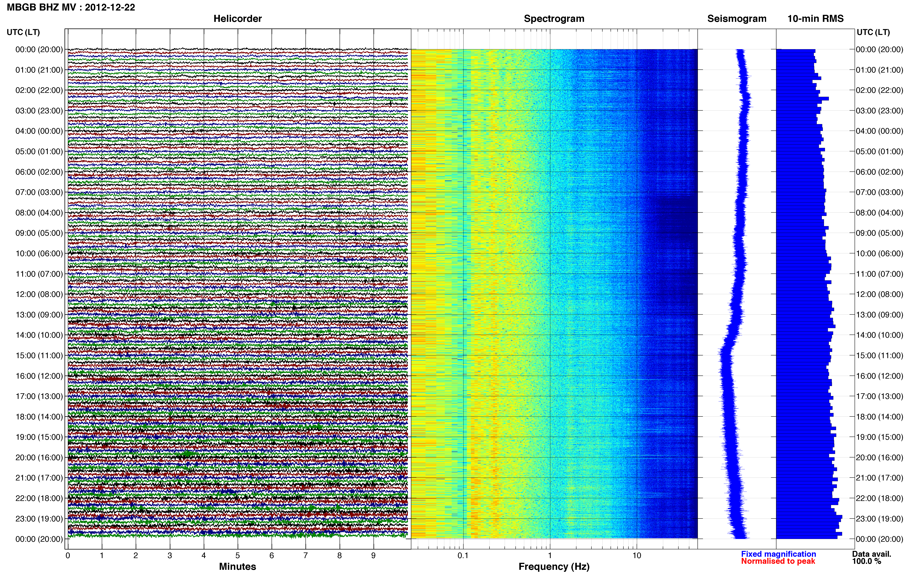Click minute tick label '0' on helicorder axis
The height and width of the screenshot is (578, 924).
coord(68,556)
